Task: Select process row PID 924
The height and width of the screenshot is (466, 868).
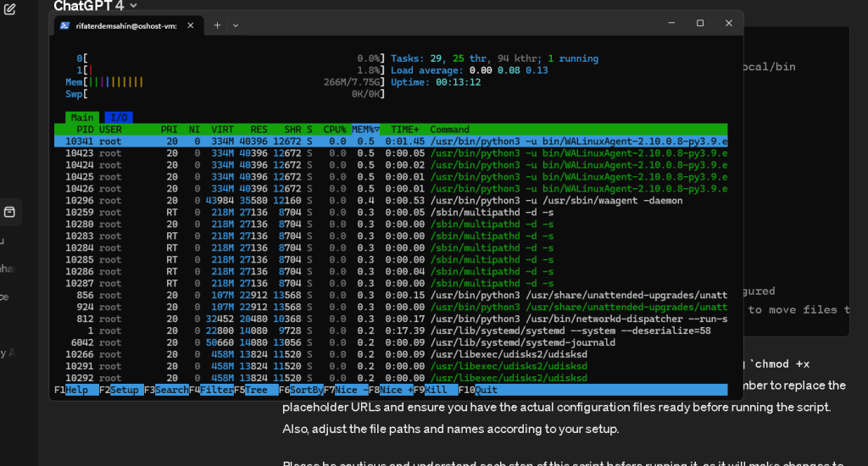Action: click(x=391, y=307)
